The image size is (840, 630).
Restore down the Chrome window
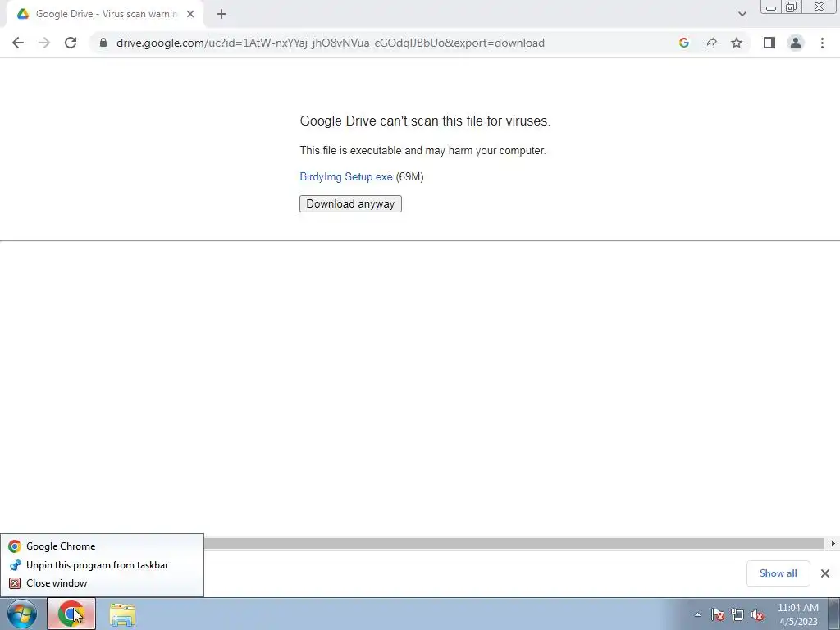(x=791, y=7)
